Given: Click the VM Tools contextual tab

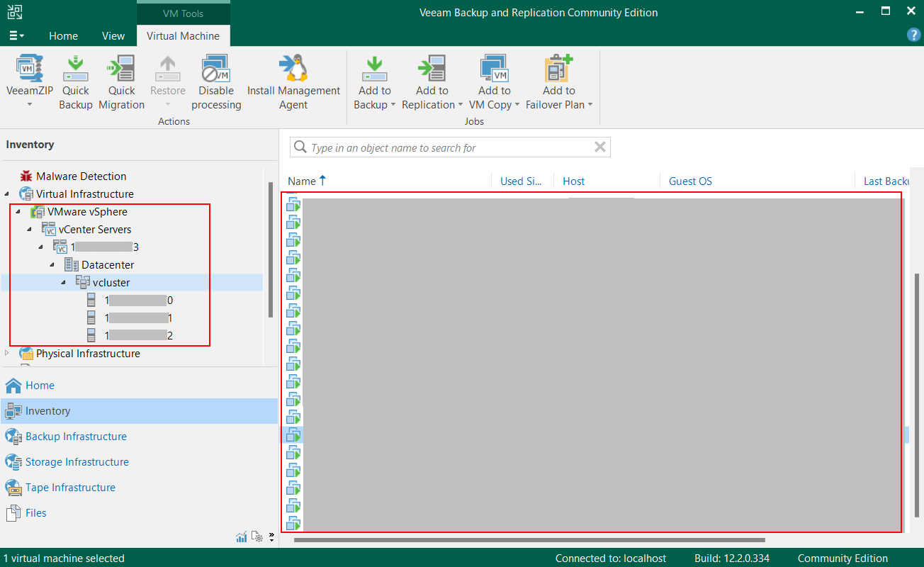Looking at the screenshot, I should (183, 13).
